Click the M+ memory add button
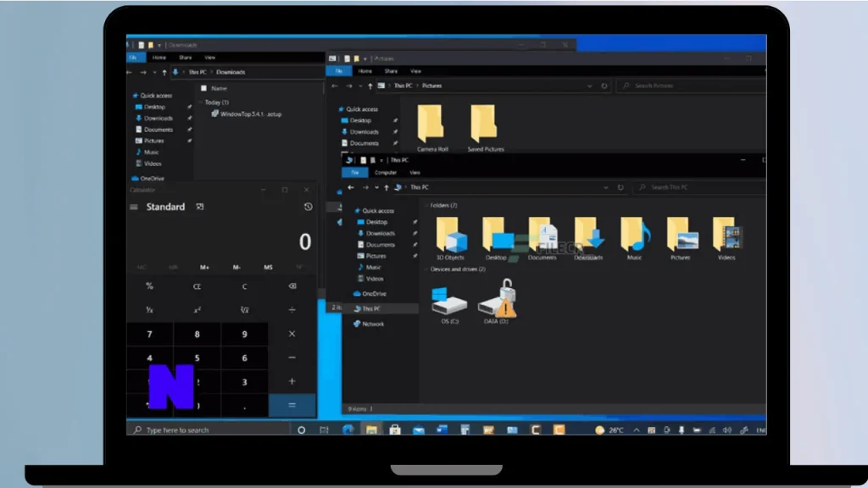 tap(204, 267)
